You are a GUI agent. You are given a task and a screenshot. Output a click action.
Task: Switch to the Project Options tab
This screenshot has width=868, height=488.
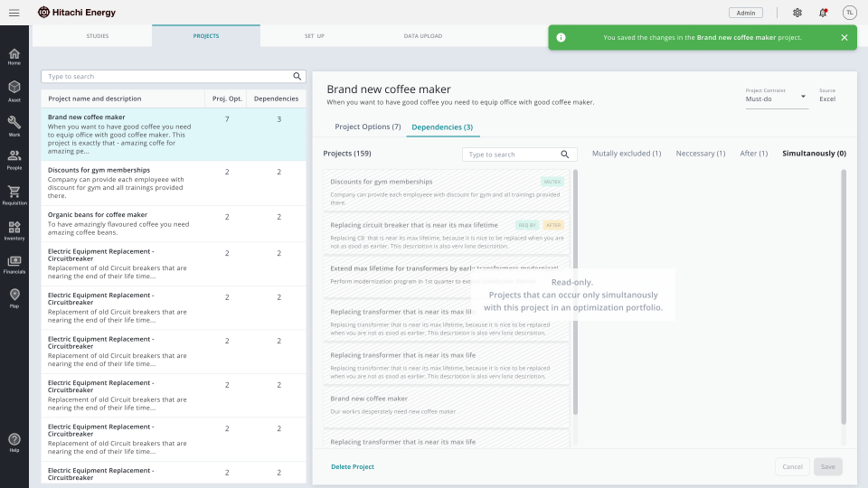[367, 127]
